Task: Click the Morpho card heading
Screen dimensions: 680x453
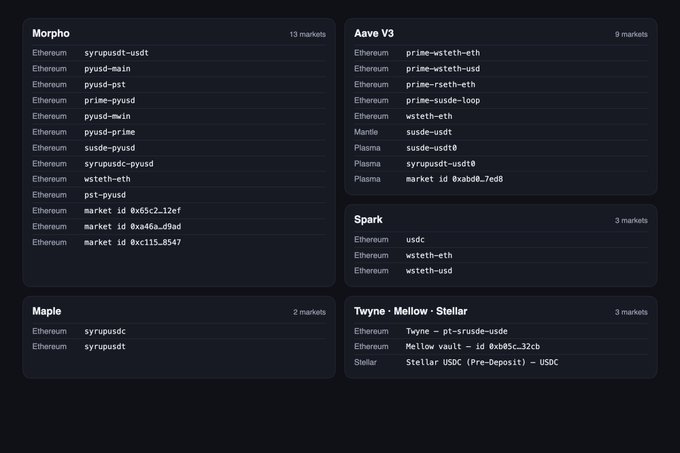Action: click(x=51, y=33)
